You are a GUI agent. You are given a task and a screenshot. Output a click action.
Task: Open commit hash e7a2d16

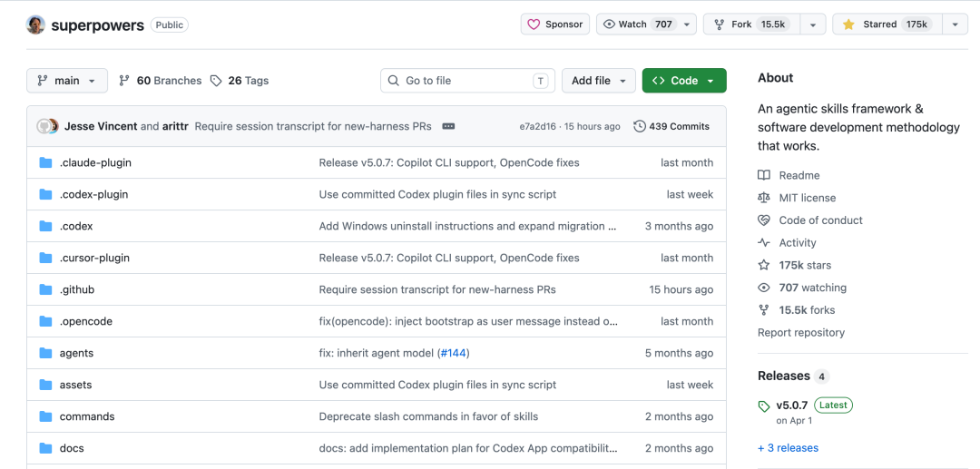tap(539, 126)
